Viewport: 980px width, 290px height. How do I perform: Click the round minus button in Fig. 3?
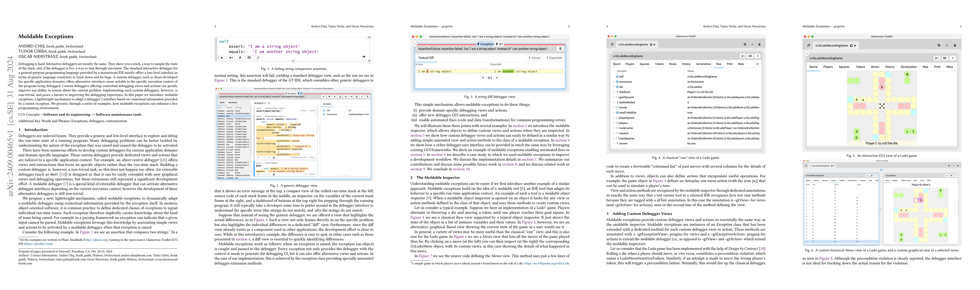tap(415, 44)
